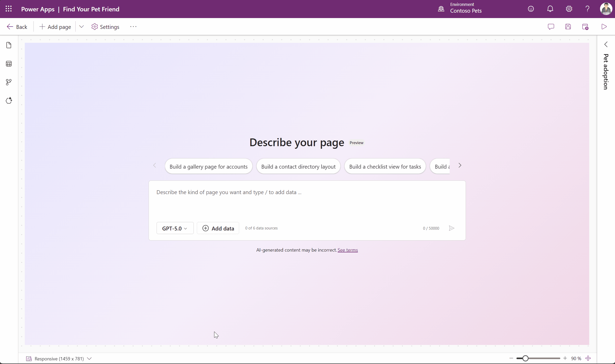The image size is (615, 364).
Task: Expand the Add page dropdown chevron
Action: [x=81, y=27]
